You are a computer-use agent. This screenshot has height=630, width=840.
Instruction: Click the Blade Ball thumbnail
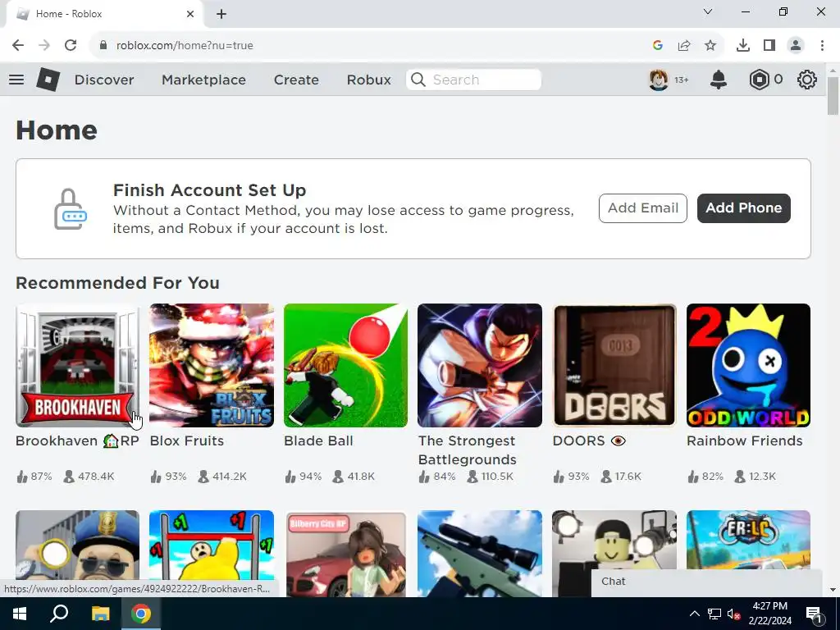[345, 365]
